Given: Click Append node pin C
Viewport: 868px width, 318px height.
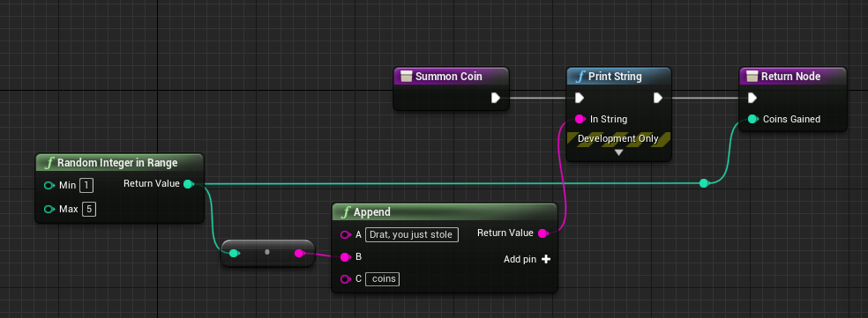Looking at the screenshot, I should coord(346,278).
